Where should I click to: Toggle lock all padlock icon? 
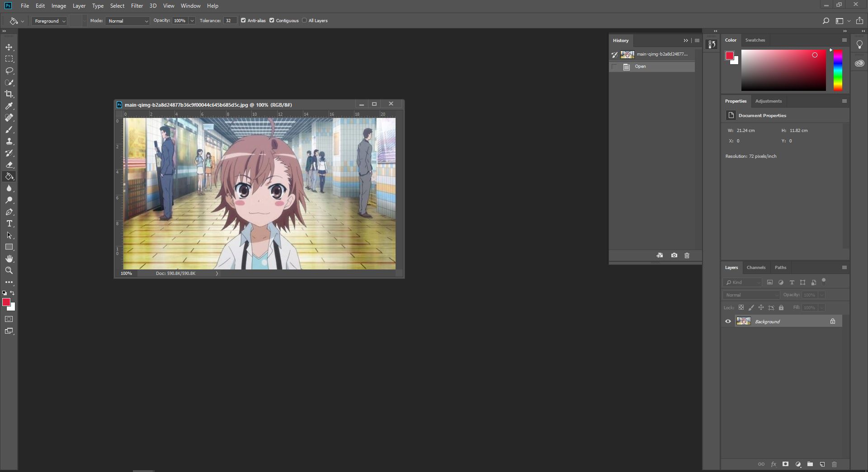781,307
